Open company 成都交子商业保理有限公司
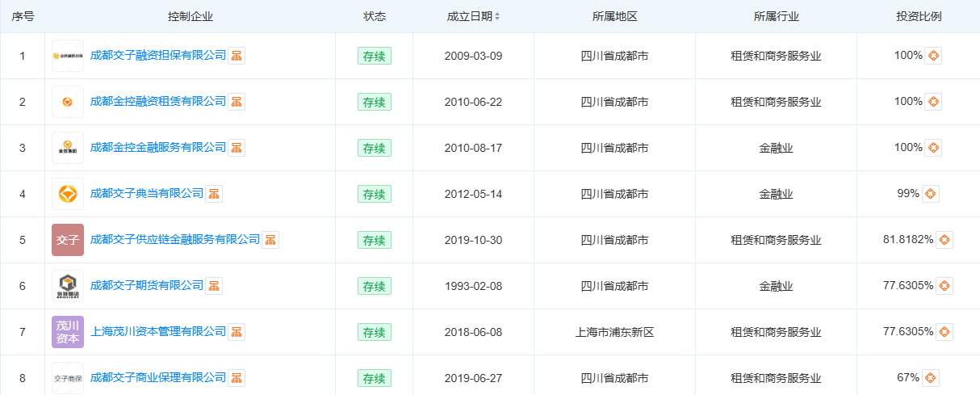The image size is (980, 395). point(158,378)
